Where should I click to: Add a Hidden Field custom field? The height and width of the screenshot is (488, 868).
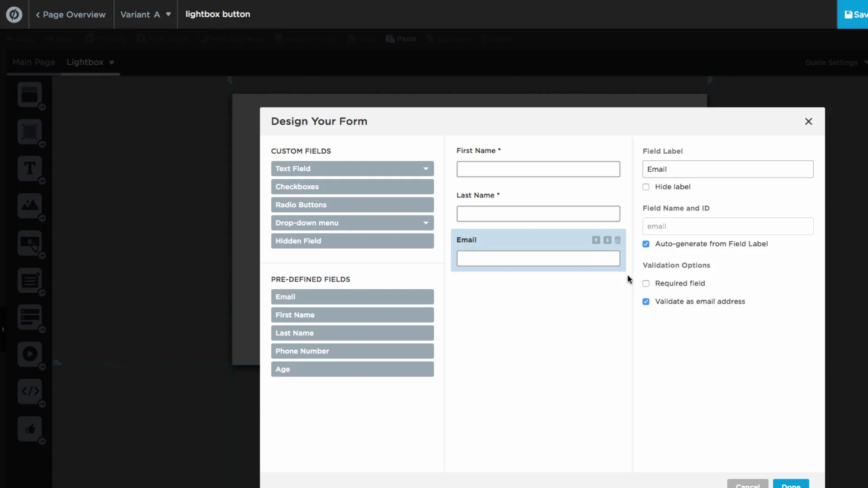[x=352, y=241]
